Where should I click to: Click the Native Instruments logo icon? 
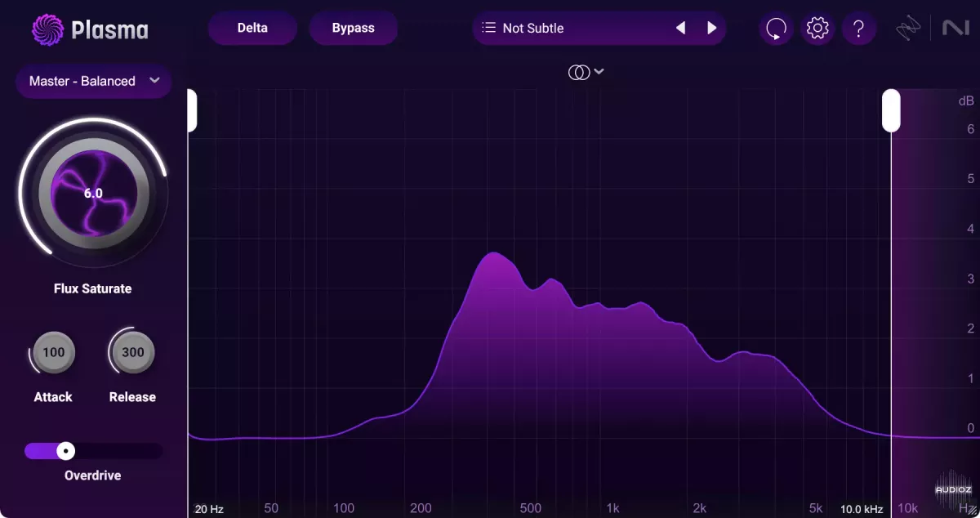pyautogui.click(x=955, y=28)
